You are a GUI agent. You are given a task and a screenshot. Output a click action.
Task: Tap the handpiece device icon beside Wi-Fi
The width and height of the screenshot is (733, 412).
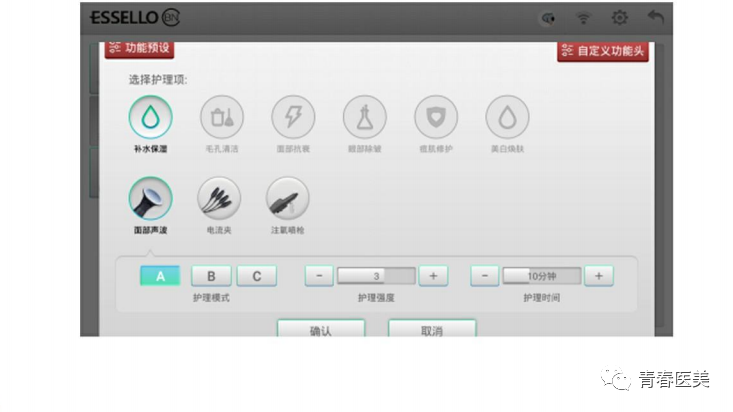(548, 19)
